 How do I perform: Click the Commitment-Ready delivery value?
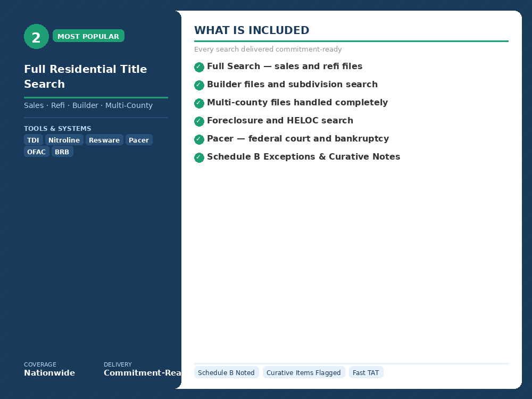[x=143, y=372]
